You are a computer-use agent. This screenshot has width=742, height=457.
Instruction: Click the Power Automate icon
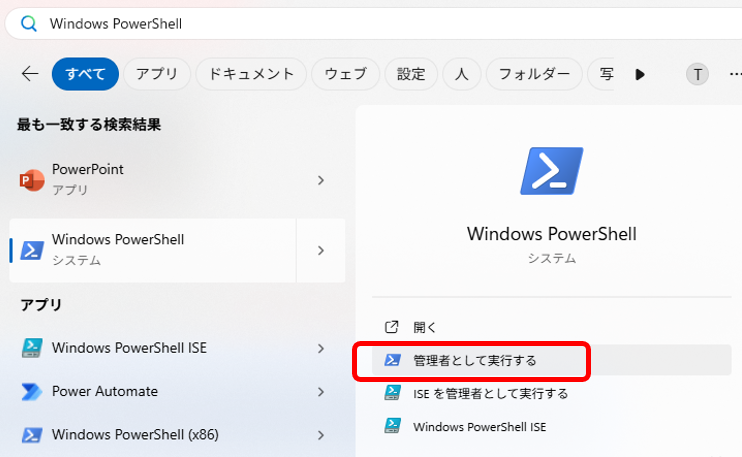32,391
